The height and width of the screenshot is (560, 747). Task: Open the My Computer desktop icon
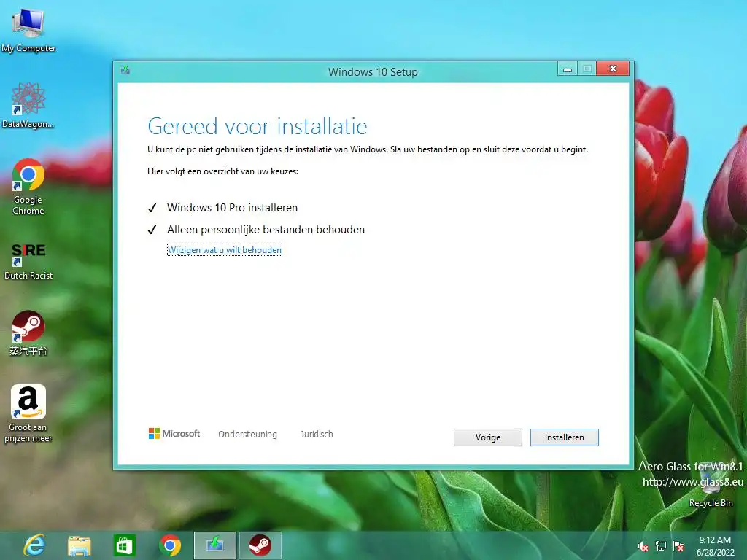point(28,29)
